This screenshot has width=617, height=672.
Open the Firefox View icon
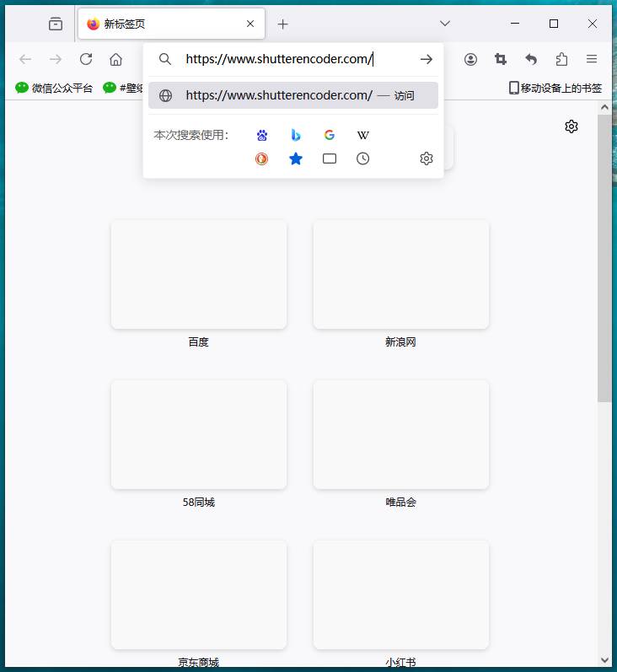click(56, 24)
